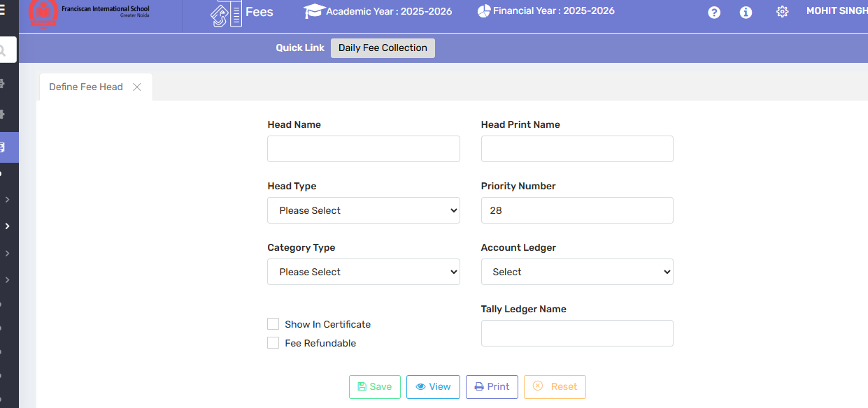Focus the Head Name input field

pyautogui.click(x=364, y=149)
